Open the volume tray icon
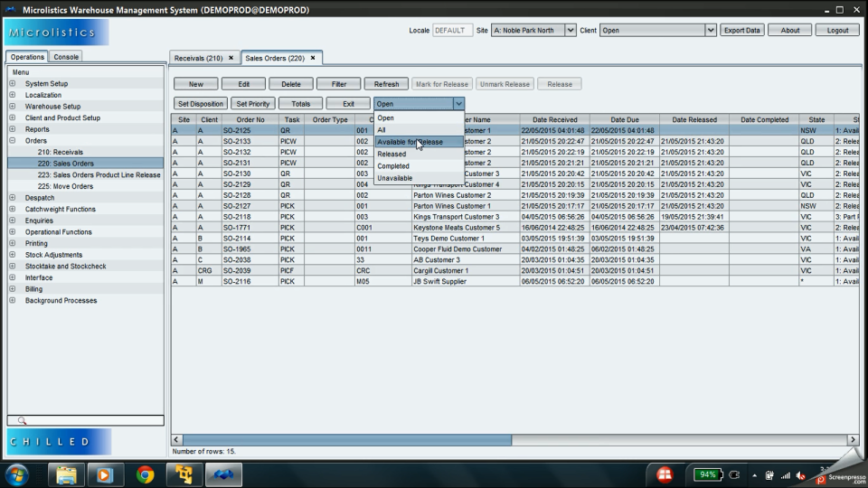Image resolution: width=868 pixels, height=488 pixels. pyautogui.click(x=801, y=475)
